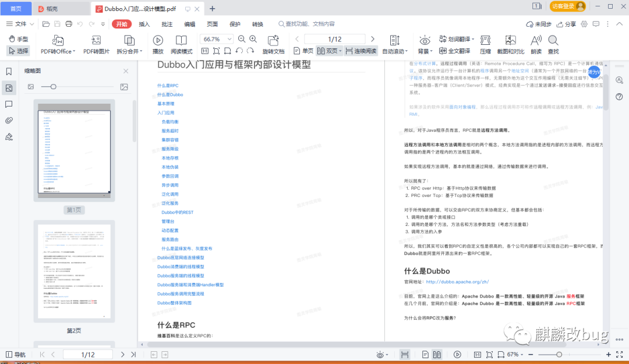Enter fullscreen from status bar
The height and width of the screenshot is (364, 629).
click(620, 354)
